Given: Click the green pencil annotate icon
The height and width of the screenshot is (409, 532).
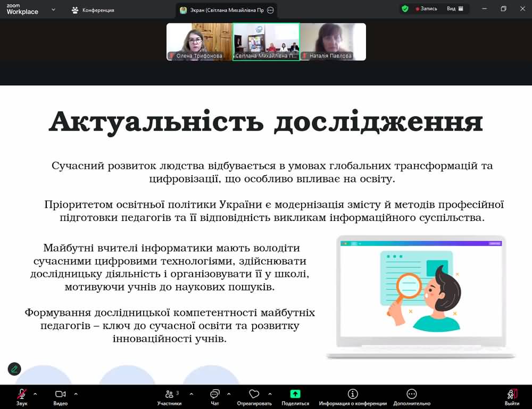Looking at the screenshot, I should tap(14, 369).
